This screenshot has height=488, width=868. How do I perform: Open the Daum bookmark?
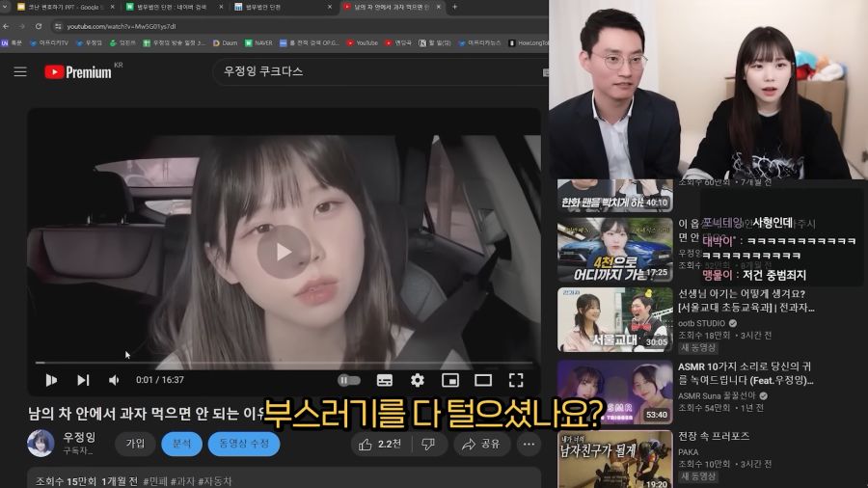click(x=226, y=42)
